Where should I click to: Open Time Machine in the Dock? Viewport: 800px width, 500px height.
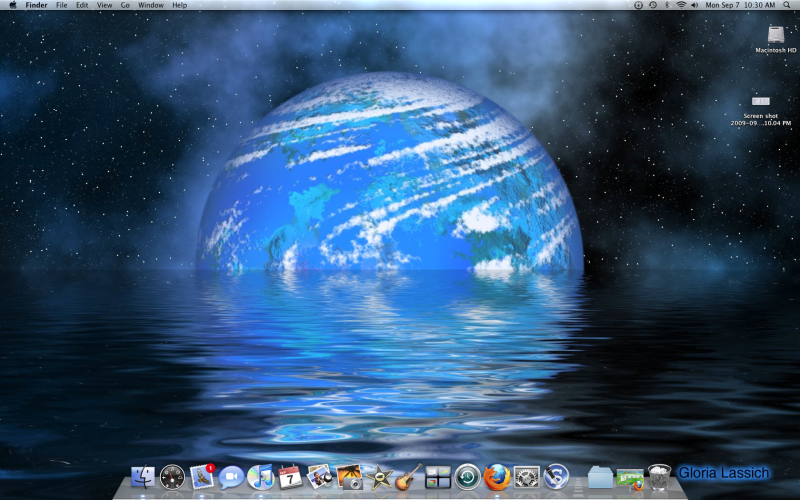click(x=467, y=478)
